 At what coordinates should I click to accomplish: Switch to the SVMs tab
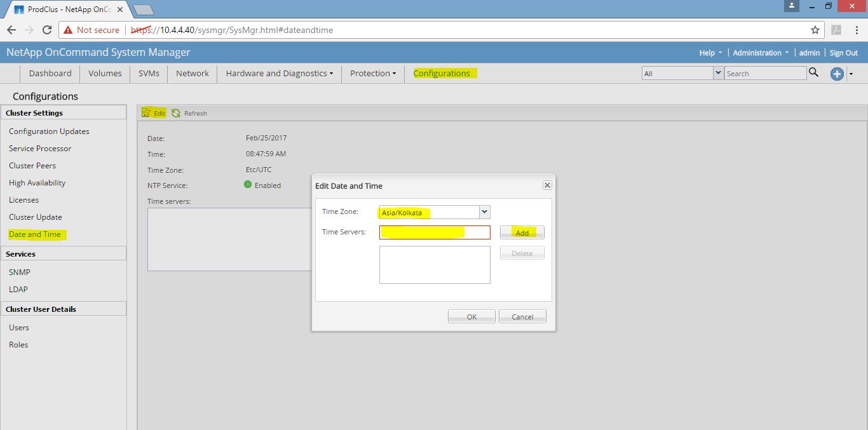click(x=148, y=73)
